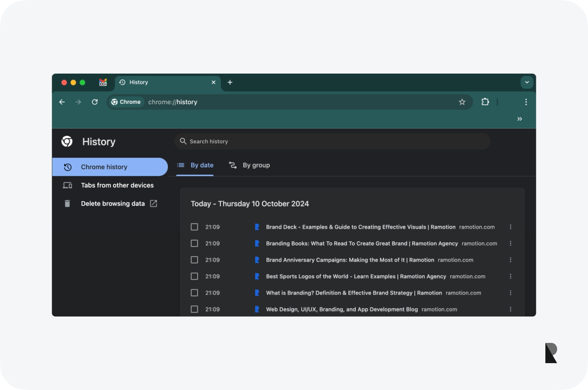Open Tabs from other devices
Viewport: 588px width, 390px height.
(117, 185)
